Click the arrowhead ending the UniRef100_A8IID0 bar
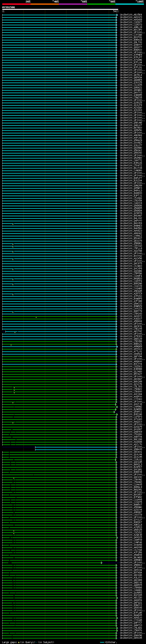The height and width of the screenshot is (644, 146). [117, 598]
